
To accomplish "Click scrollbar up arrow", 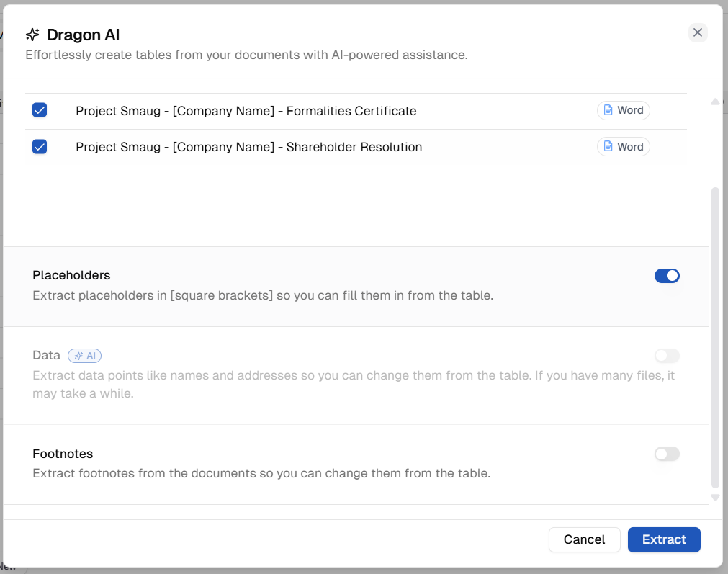I will pos(715,102).
